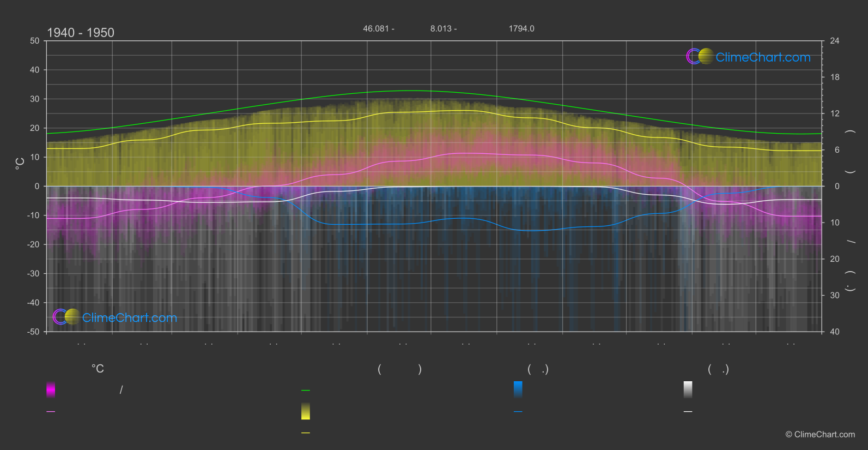868x450 pixels.
Task: Click the white line legend marker
Action: point(688,412)
